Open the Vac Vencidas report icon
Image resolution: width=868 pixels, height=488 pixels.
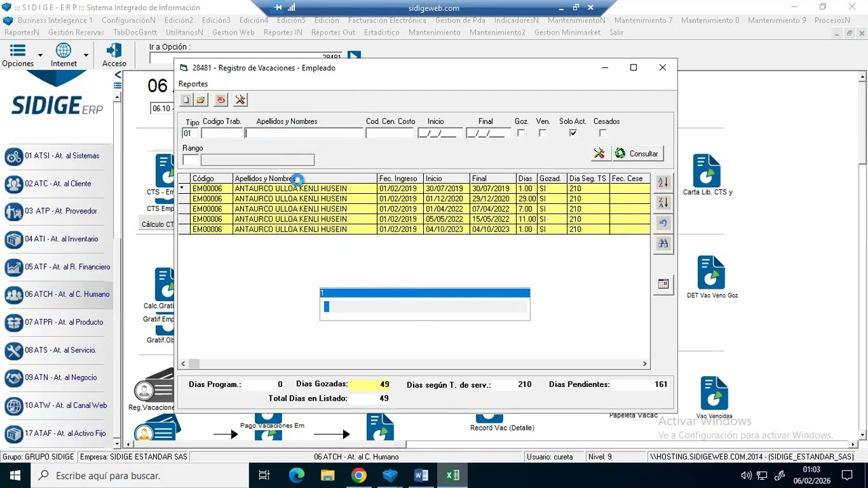714,393
